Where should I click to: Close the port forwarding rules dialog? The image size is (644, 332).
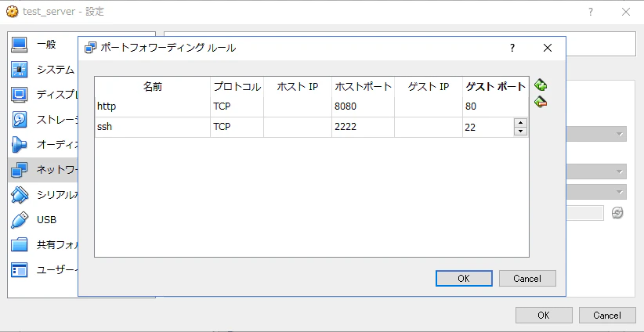pyautogui.click(x=547, y=48)
